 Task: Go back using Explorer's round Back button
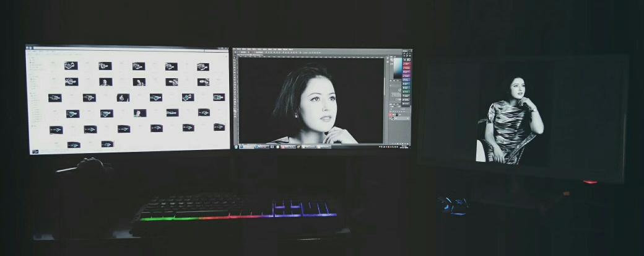[27, 48]
